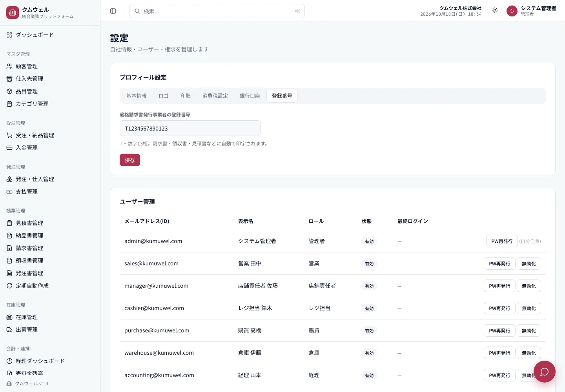Viewport: 565px width, 392px height.
Task: Toggle the sidebar panel icon
Action: [x=113, y=11]
